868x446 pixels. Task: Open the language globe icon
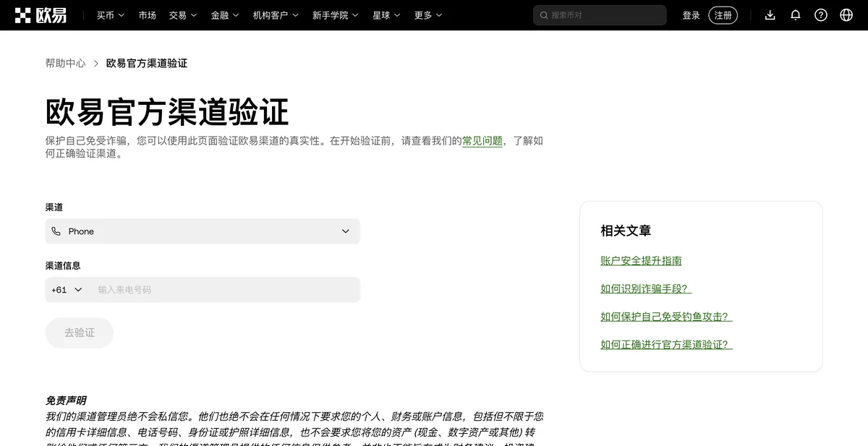[x=846, y=15]
